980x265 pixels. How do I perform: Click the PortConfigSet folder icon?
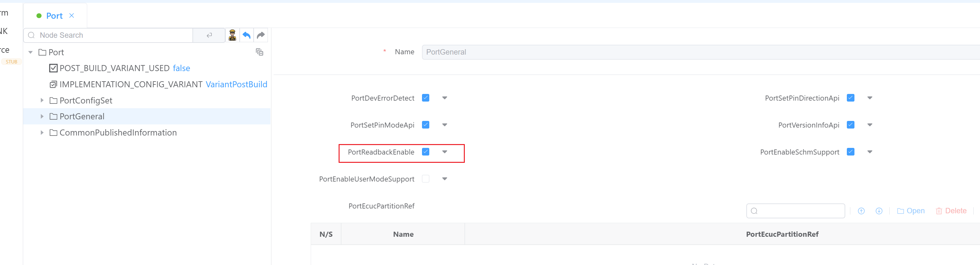point(53,101)
